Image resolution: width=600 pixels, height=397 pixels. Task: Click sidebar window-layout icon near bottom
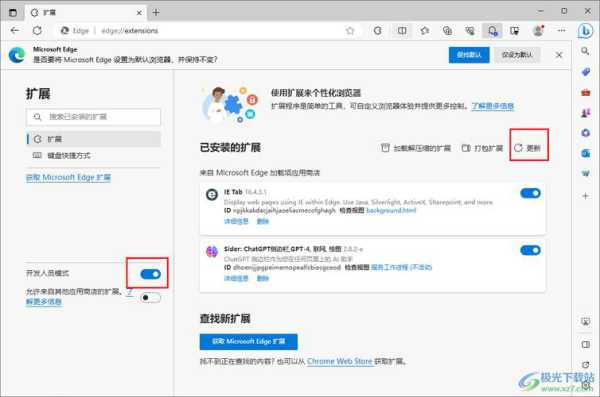coord(585,345)
